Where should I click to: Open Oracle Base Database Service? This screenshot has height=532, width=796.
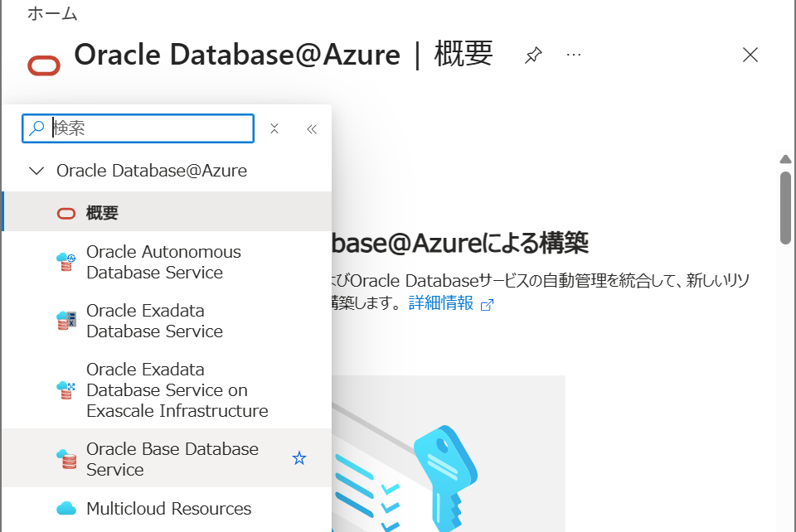click(167, 458)
